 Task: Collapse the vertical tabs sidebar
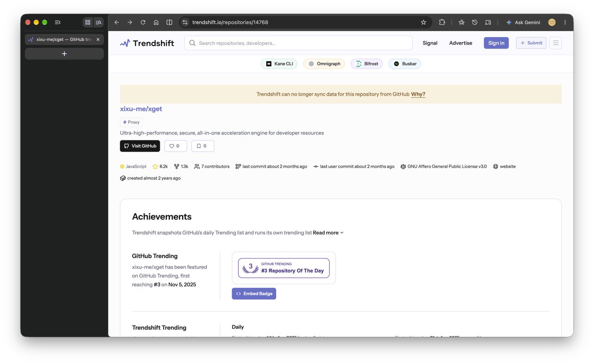tap(58, 22)
